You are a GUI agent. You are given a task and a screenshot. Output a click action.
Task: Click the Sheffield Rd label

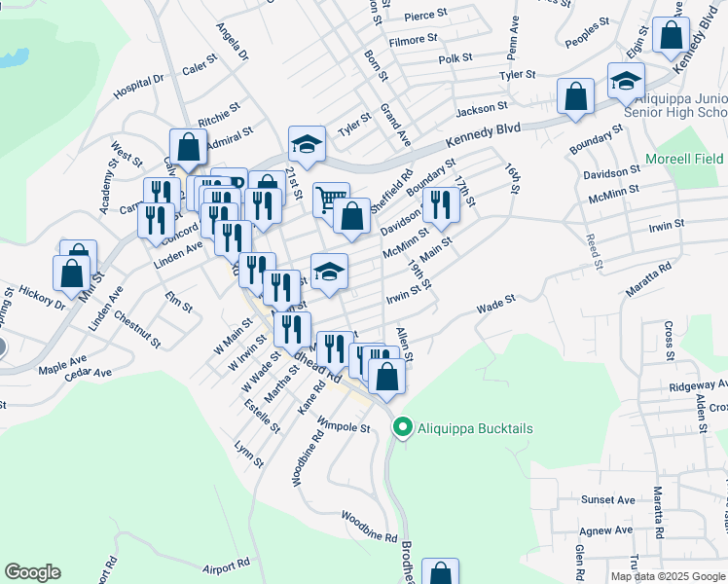[x=391, y=192]
